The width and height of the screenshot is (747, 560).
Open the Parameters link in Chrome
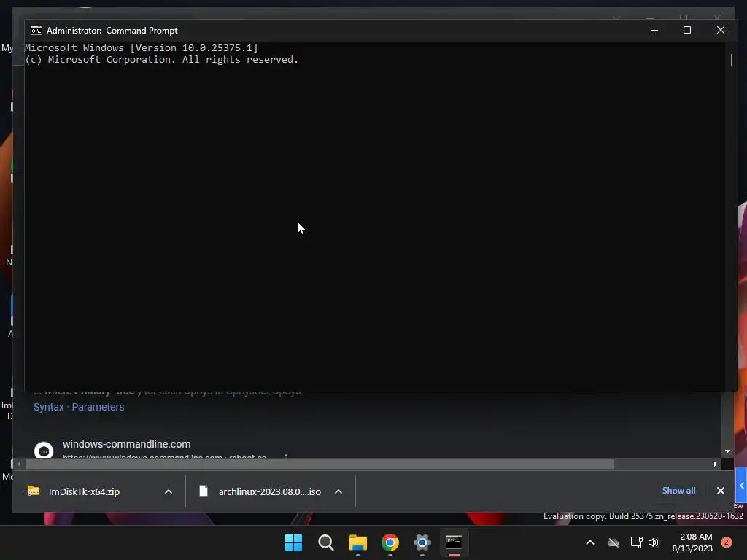(98, 407)
